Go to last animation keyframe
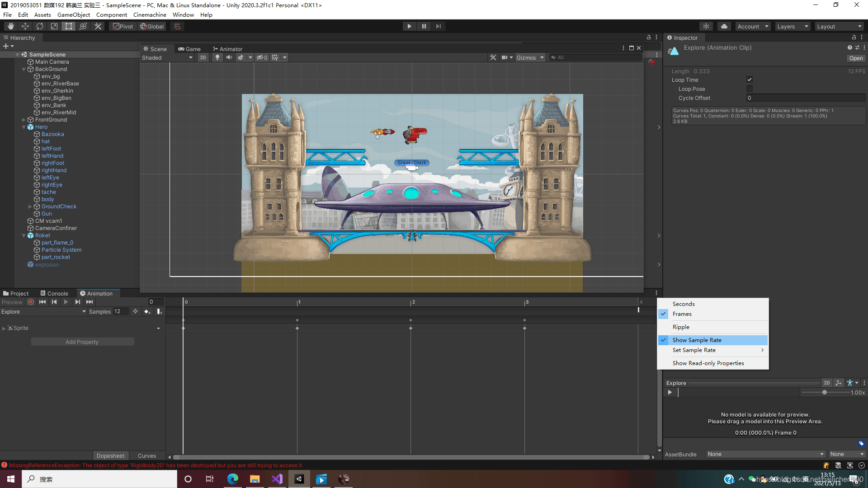Image resolution: width=868 pixels, height=488 pixels. pos(90,302)
